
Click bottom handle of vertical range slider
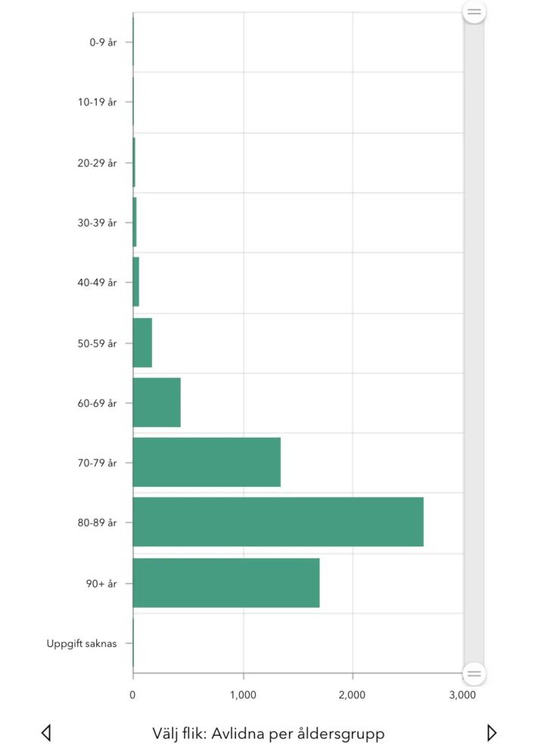(x=474, y=674)
